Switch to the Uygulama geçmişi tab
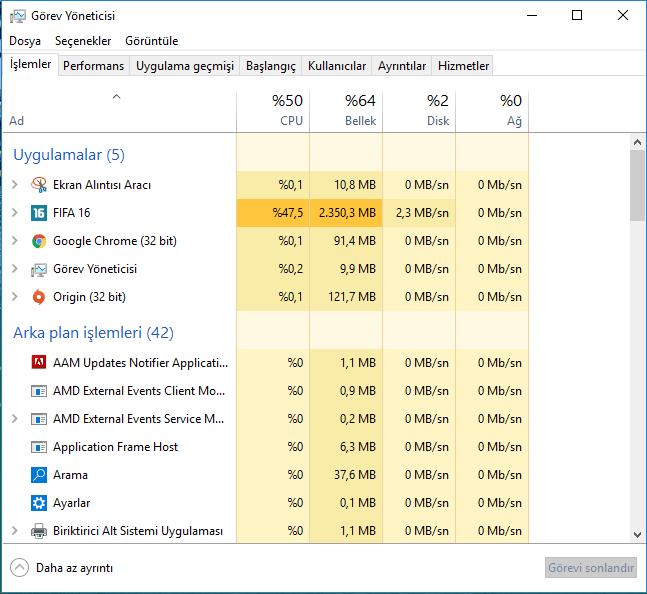The image size is (647, 594). (185, 66)
